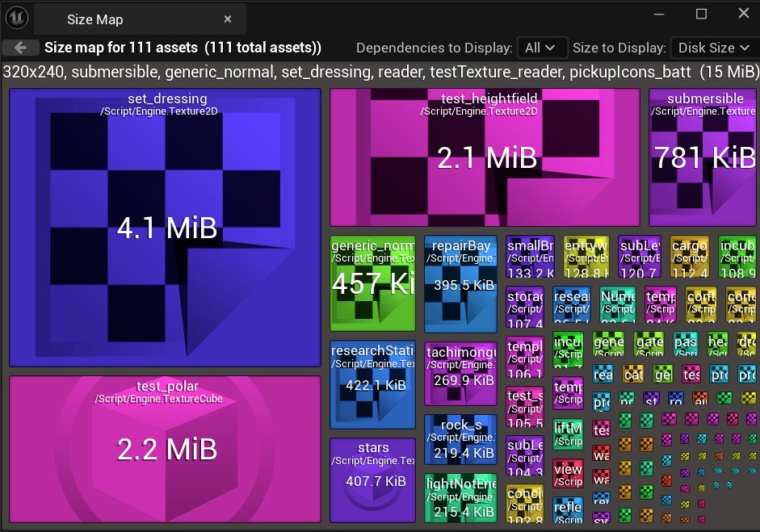Select the green liftM tile
760x532 pixels.
click(x=568, y=434)
